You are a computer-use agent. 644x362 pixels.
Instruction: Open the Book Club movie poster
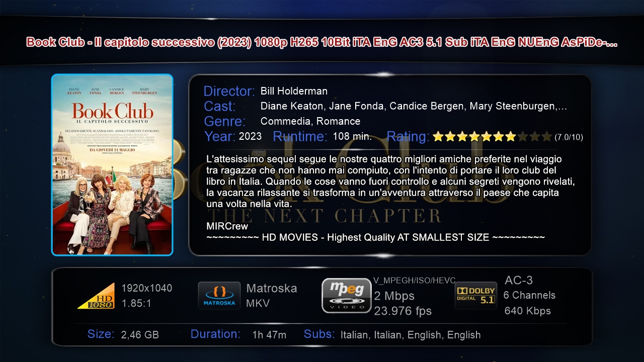(112, 165)
